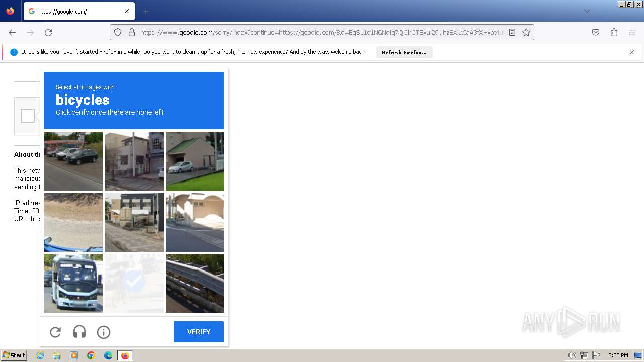Viewport: 644px width, 362px height.
Task: Launch Google Chrome from taskbar
Action: (x=91, y=355)
